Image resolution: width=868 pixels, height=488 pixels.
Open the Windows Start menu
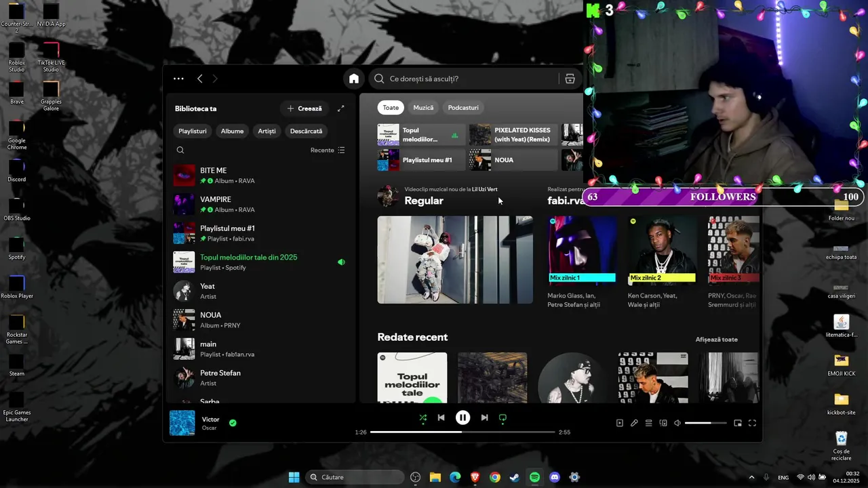(x=294, y=477)
